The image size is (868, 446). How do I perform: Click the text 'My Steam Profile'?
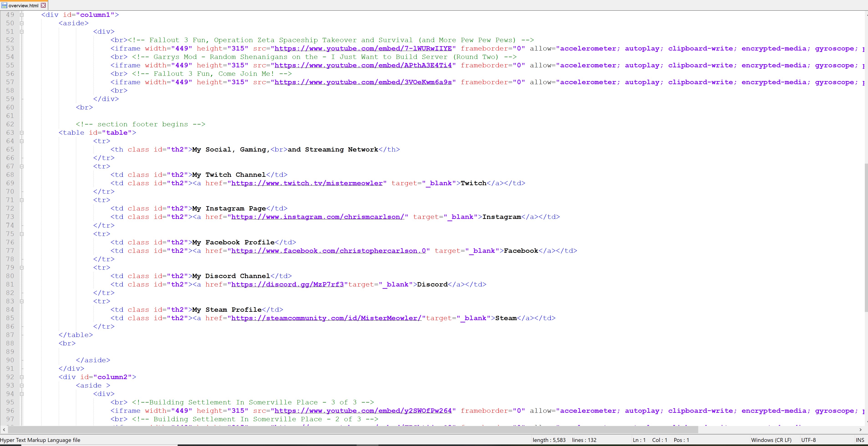point(227,309)
